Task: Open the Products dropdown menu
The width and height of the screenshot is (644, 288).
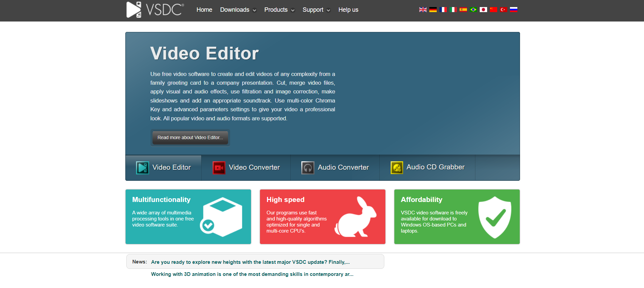Action: coord(280,10)
